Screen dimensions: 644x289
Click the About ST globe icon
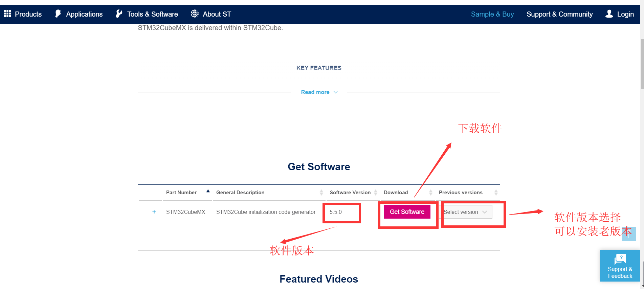[x=195, y=14]
